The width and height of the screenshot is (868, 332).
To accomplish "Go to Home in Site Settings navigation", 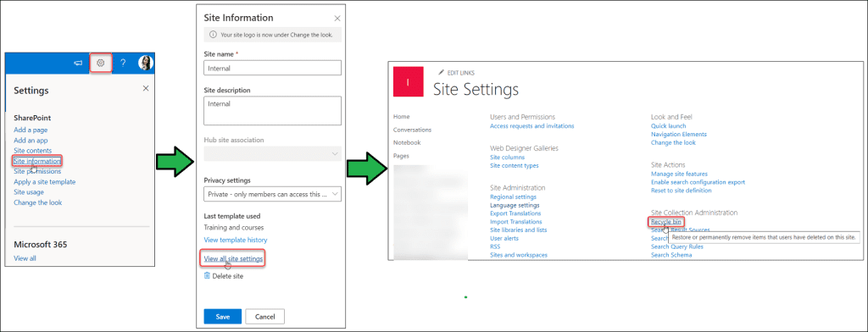I will pos(401,117).
